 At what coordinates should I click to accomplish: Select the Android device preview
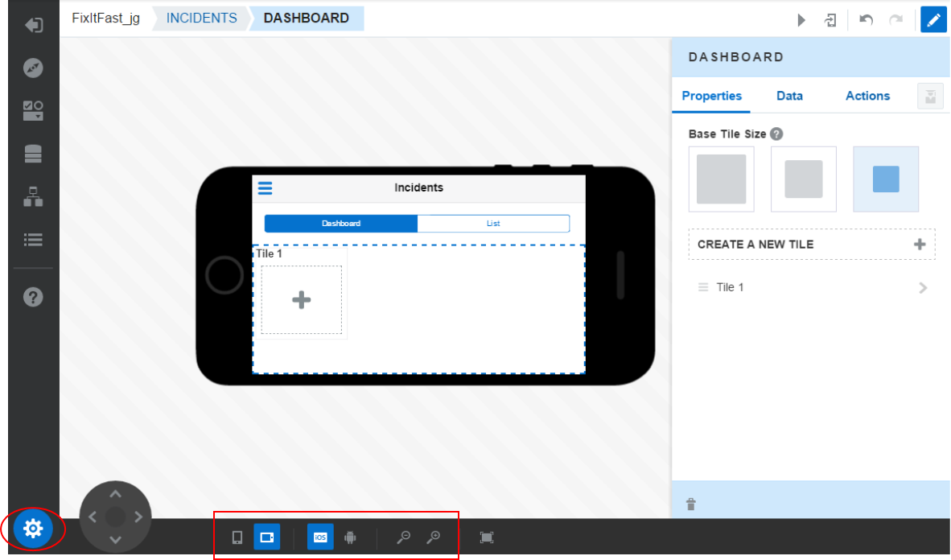(x=350, y=537)
